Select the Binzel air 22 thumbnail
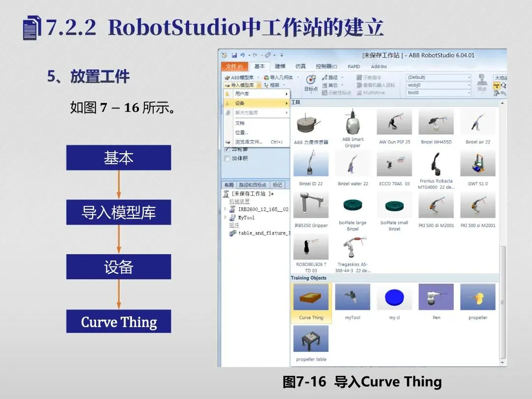Image resolution: width=532 pixels, height=399 pixels. pyautogui.click(x=478, y=123)
